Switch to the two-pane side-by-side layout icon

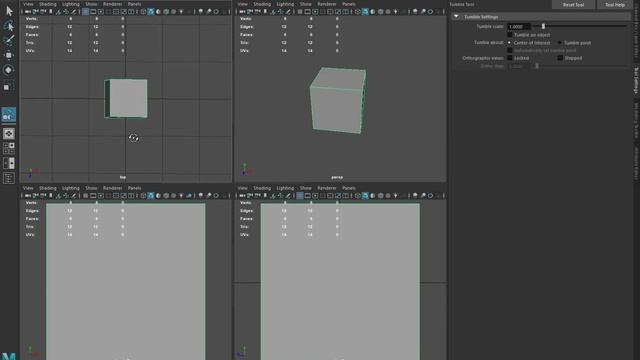pyautogui.click(x=9, y=163)
